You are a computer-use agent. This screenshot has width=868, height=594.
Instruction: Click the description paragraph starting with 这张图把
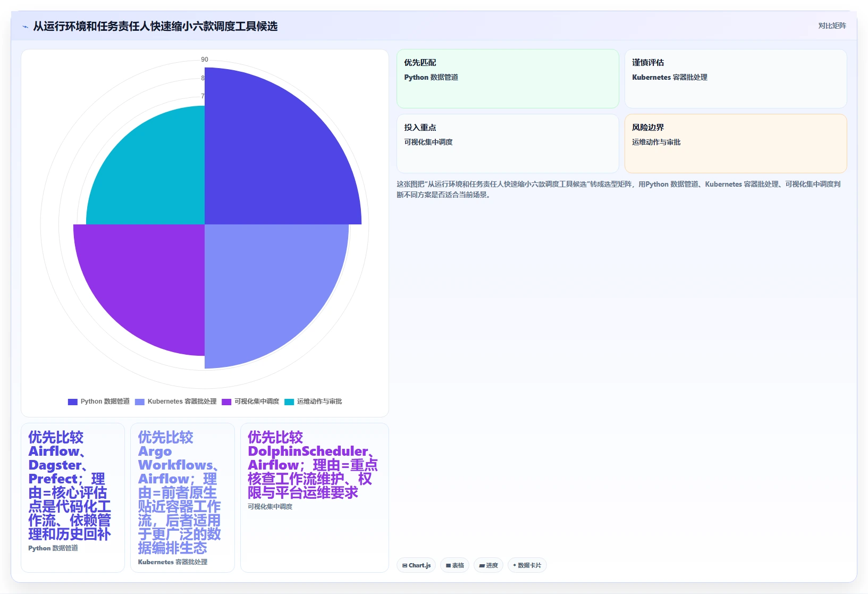pos(619,189)
